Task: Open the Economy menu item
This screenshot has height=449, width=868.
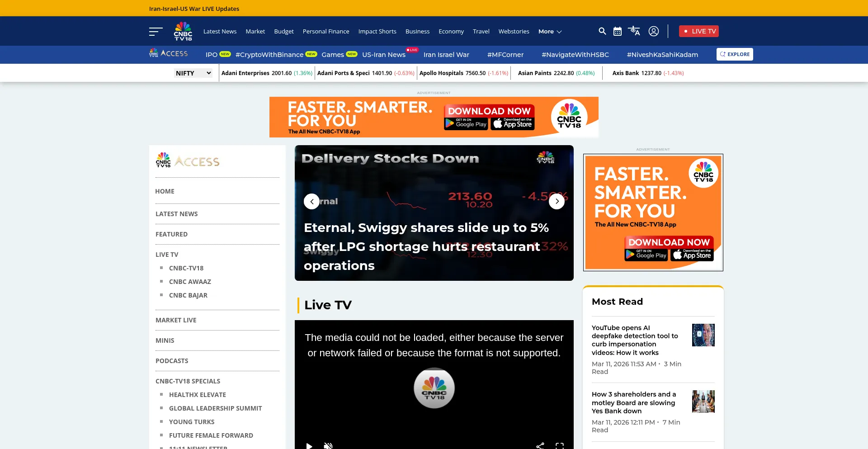Action: tap(451, 31)
